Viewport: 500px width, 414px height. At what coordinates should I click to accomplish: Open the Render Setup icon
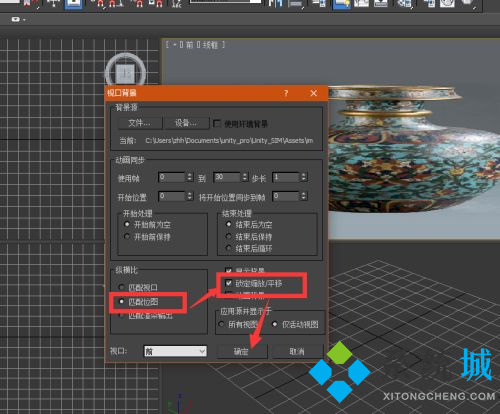point(429,3)
